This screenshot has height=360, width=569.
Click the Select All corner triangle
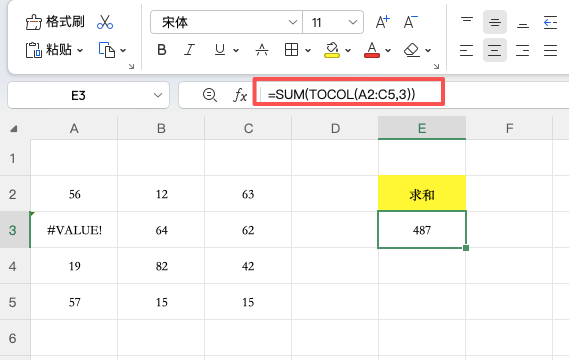pyautogui.click(x=14, y=129)
